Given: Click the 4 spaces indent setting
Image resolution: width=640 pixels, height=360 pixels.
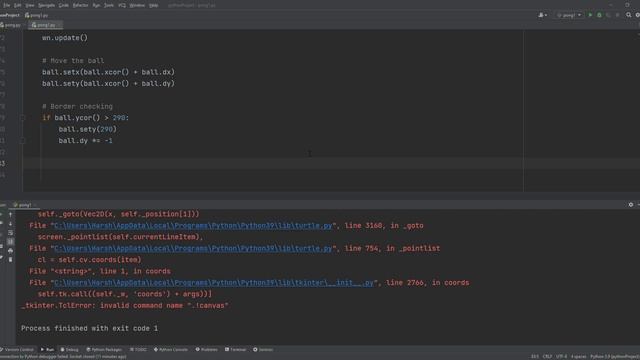Looking at the screenshot, I should coord(579,357).
